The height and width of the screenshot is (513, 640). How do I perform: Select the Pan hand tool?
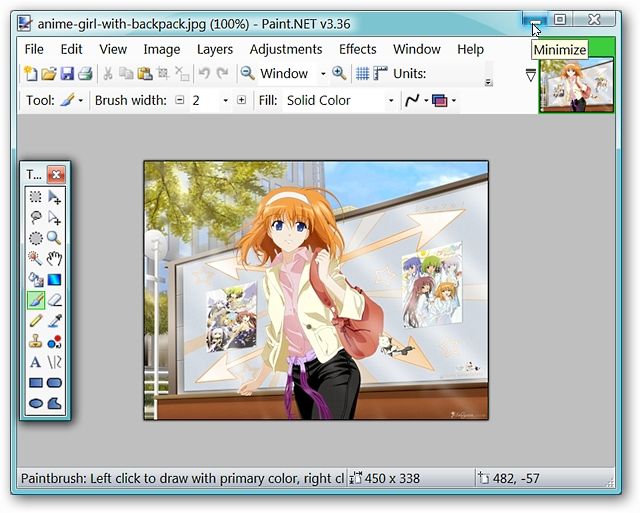pos(54,259)
